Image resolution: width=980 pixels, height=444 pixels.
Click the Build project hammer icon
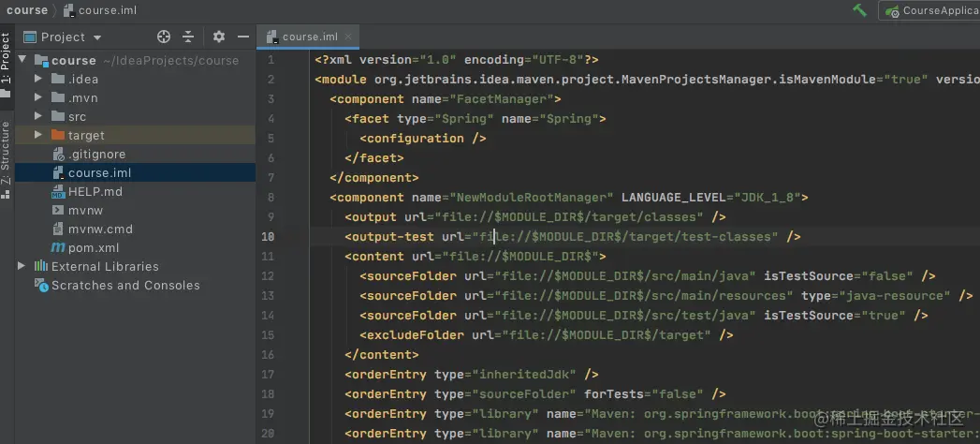(859, 10)
